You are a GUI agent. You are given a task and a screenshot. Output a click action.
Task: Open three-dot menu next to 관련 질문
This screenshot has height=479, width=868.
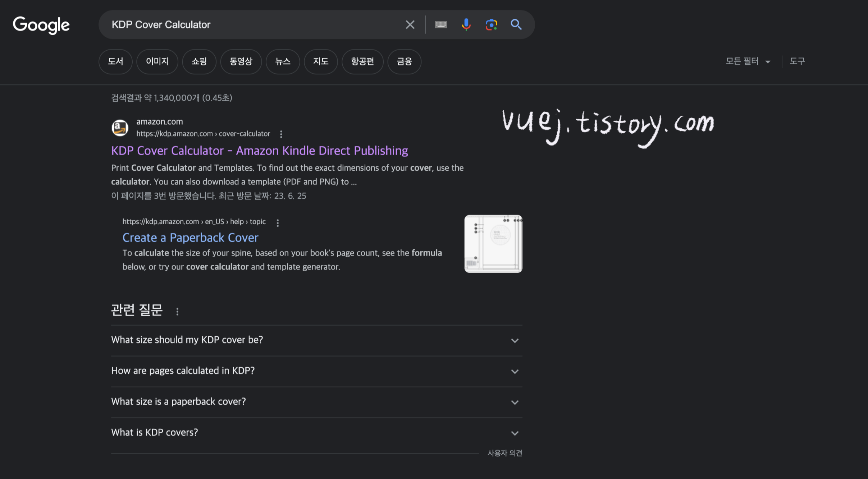click(x=177, y=311)
